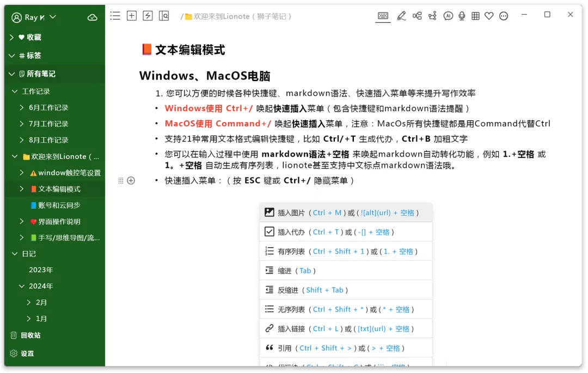
Task: Minimize the Lionote window
Action: click(524, 15)
